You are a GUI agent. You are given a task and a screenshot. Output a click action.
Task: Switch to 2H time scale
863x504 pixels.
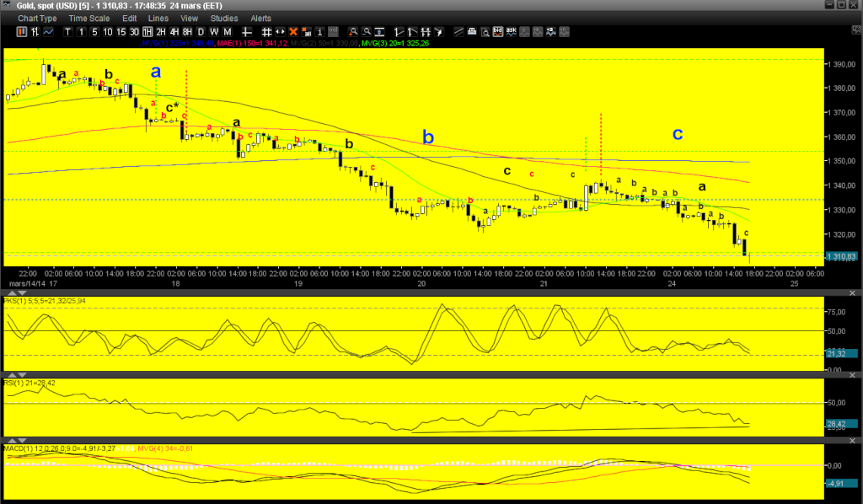[161, 32]
